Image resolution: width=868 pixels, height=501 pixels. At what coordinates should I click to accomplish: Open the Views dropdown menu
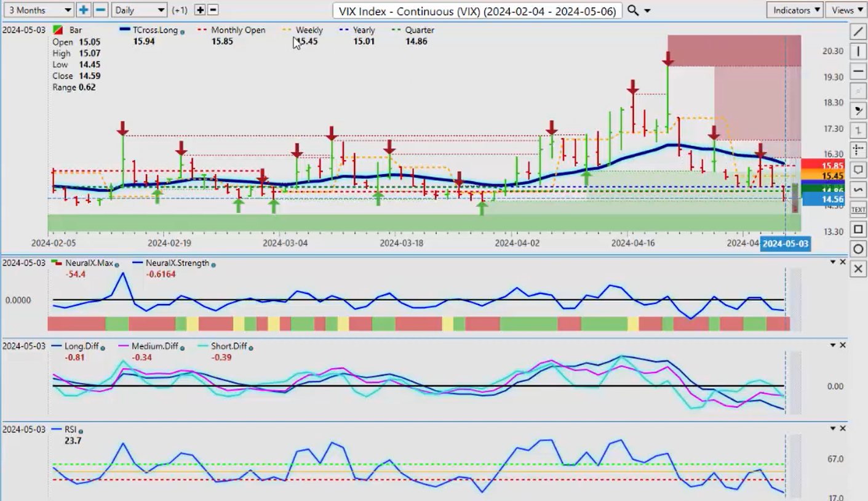coord(846,10)
